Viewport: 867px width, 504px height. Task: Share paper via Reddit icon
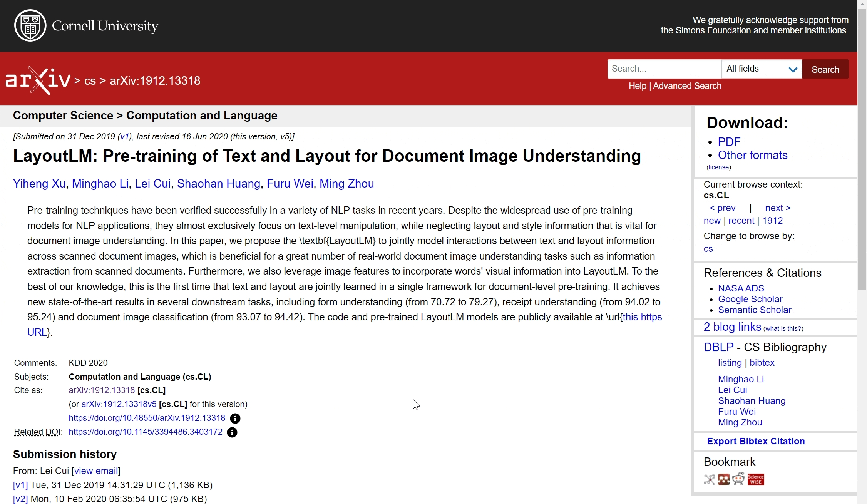tap(738, 479)
